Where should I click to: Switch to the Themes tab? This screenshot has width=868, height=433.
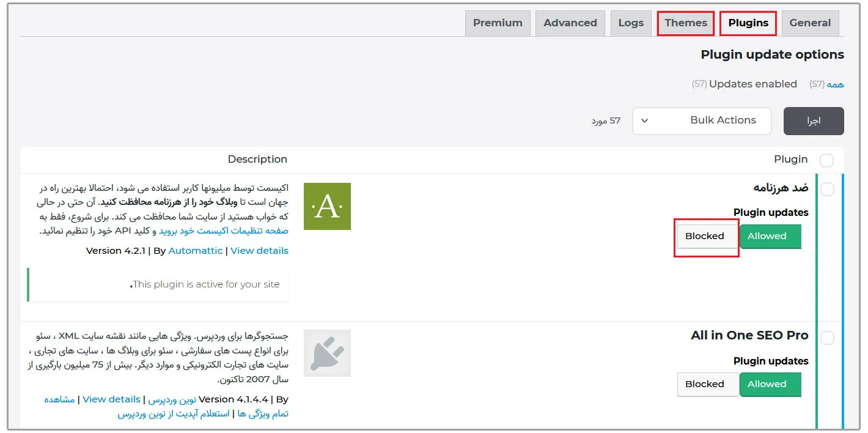coord(686,23)
